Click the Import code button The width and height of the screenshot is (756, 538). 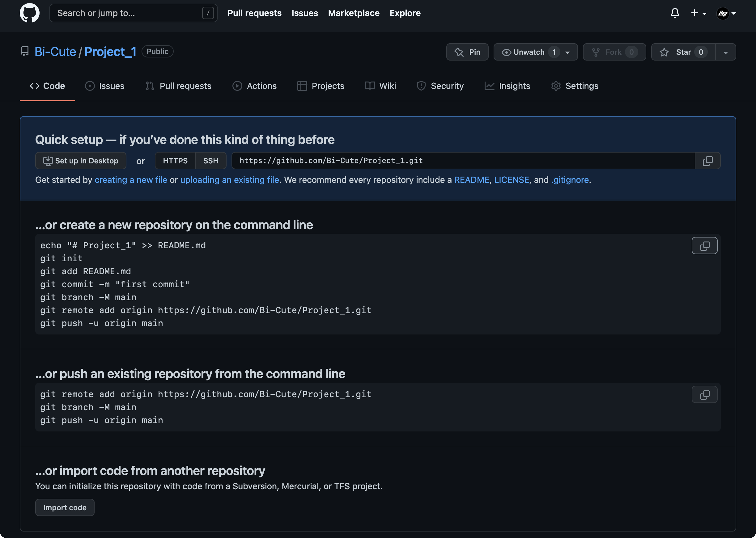point(65,507)
